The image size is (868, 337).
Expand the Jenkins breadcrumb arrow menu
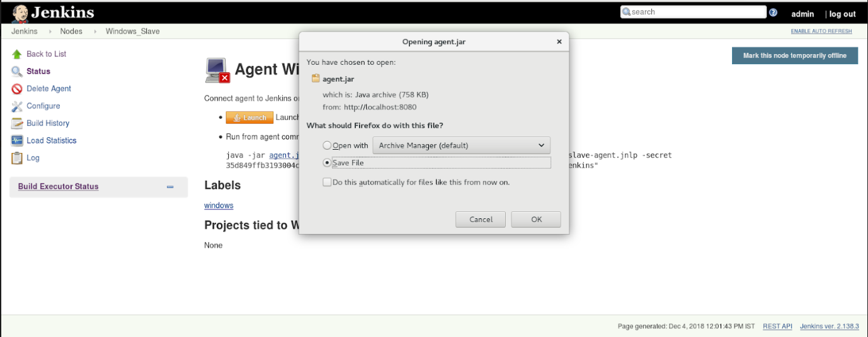click(x=50, y=31)
